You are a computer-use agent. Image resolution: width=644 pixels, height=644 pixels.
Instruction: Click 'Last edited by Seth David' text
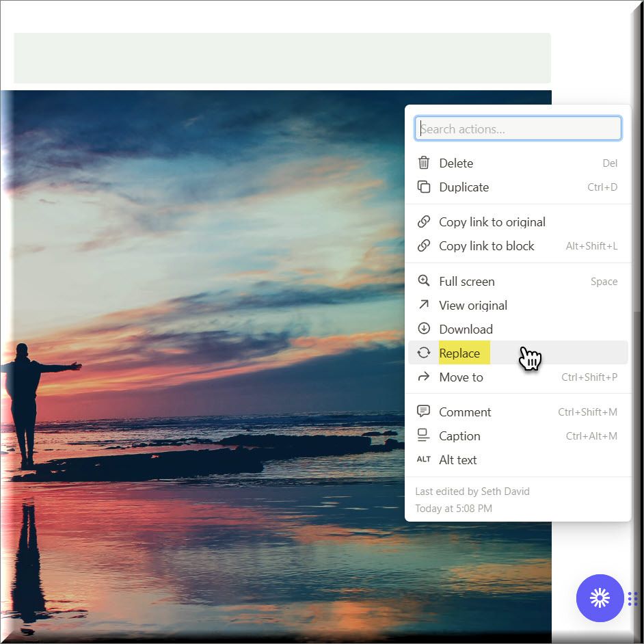[x=472, y=492]
